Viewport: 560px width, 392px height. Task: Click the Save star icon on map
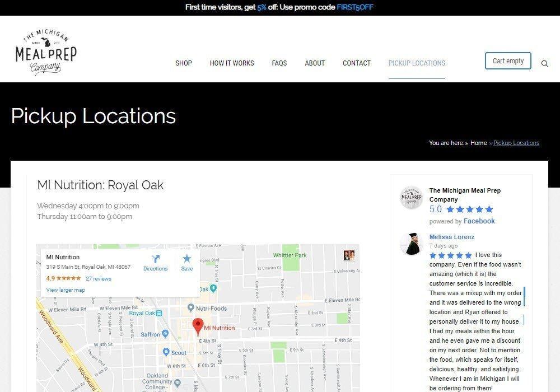[187, 258]
